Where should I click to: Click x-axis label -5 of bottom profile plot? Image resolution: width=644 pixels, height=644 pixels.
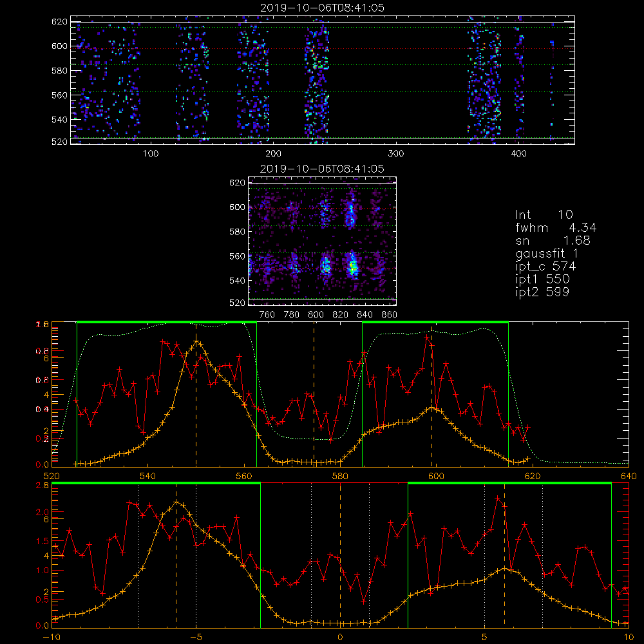pyautogui.click(x=196, y=638)
